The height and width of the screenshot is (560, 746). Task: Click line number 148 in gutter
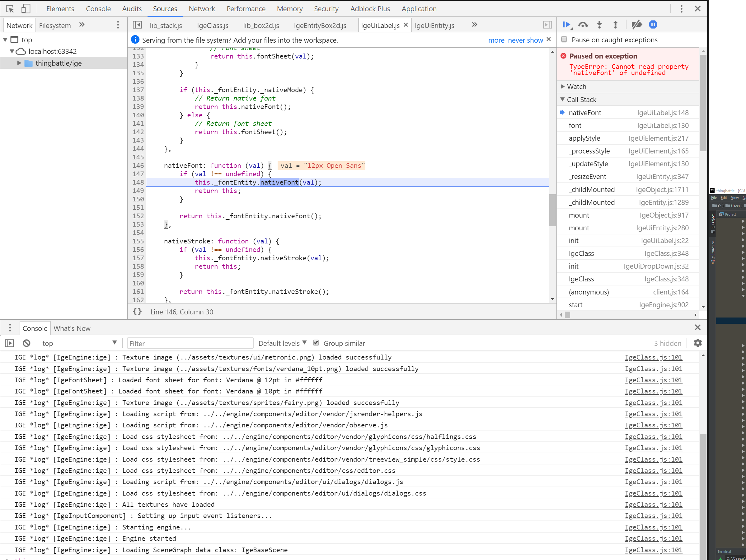(138, 182)
